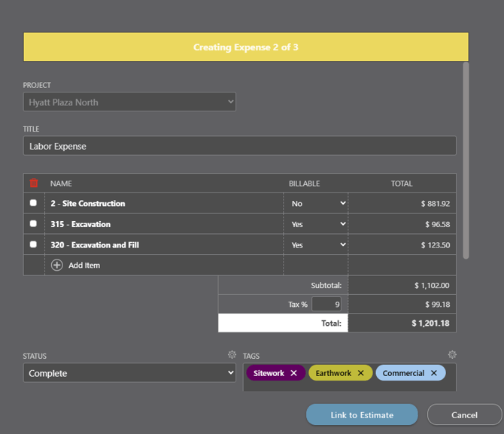Viewport: 504px width, 434px height.
Task: Click the Creating Expense 2 of 3 banner
Action: point(246,47)
